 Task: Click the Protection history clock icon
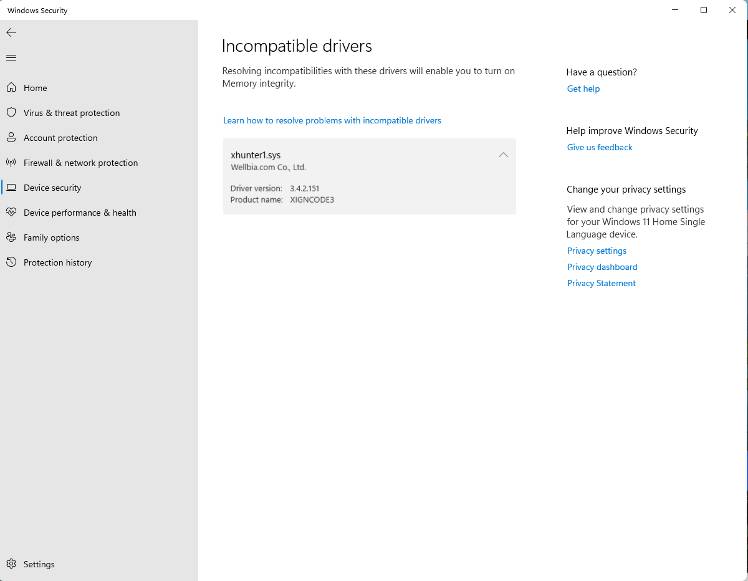[x=11, y=263]
